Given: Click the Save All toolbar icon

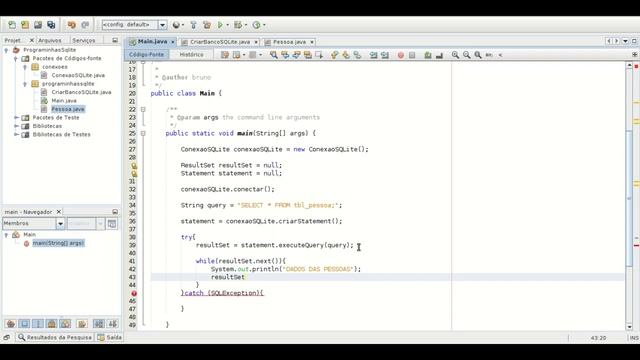Looking at the screenshot, I should coord(51,25).
